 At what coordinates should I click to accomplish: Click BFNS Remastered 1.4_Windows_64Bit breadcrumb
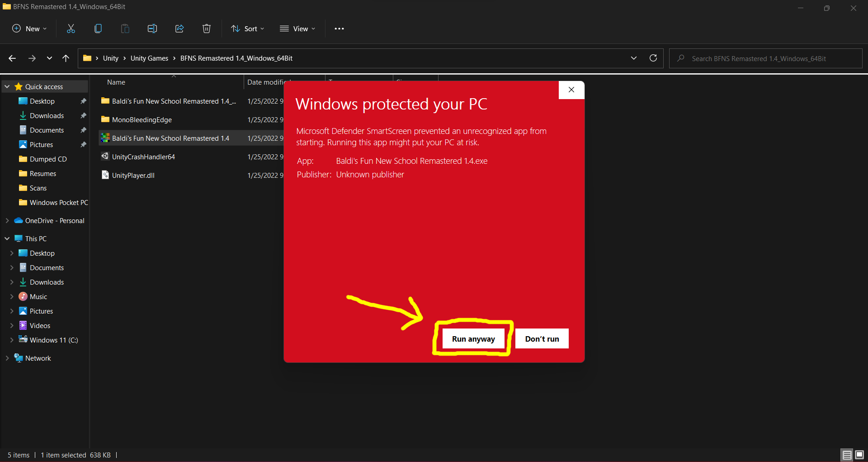coord(236,58)
